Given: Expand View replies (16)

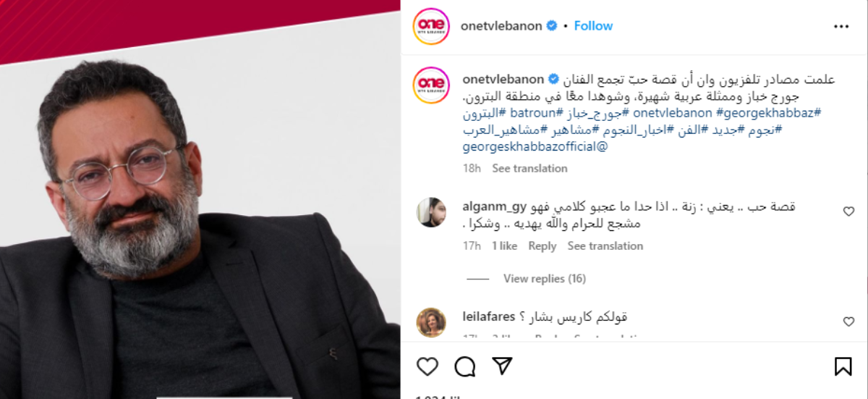Looking at the screenshot, I should click(545, 279).
